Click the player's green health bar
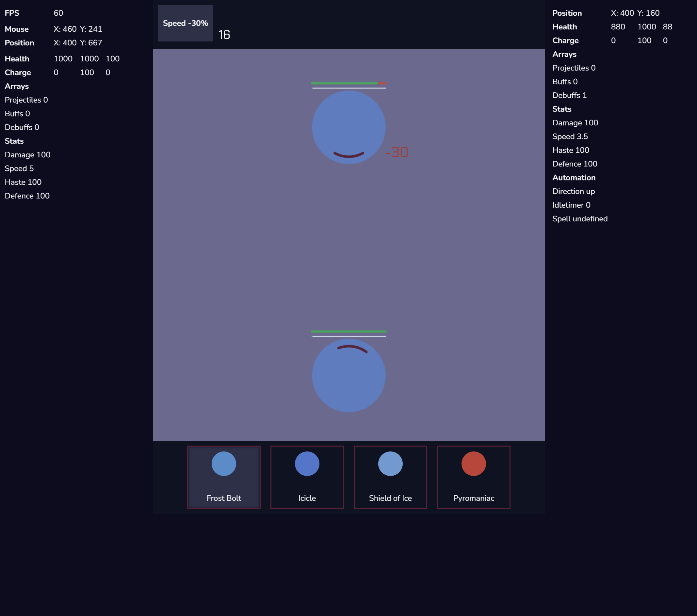 pyautogui.click(x=348, y=331)
